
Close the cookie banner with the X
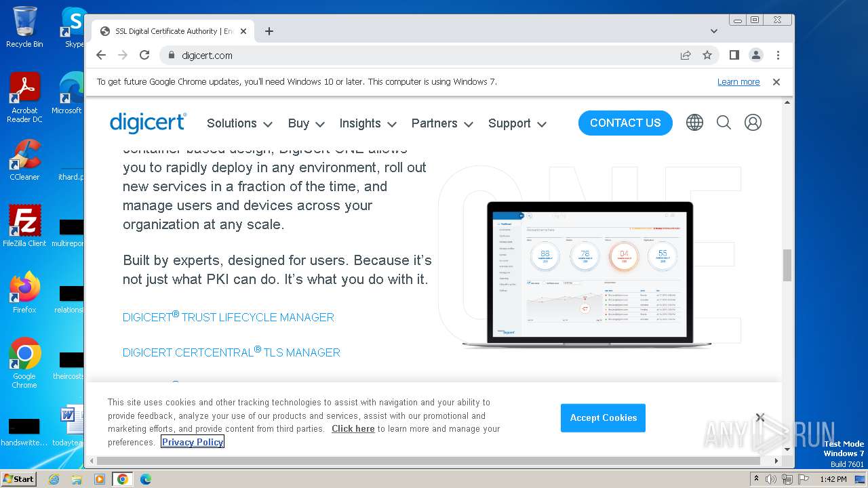[x=760, y=418]
